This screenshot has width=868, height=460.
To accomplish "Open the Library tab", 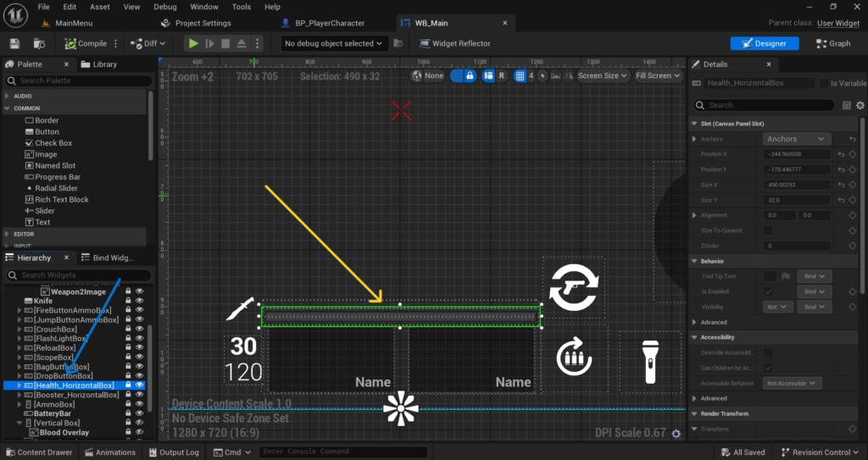I will pos(99,64).
